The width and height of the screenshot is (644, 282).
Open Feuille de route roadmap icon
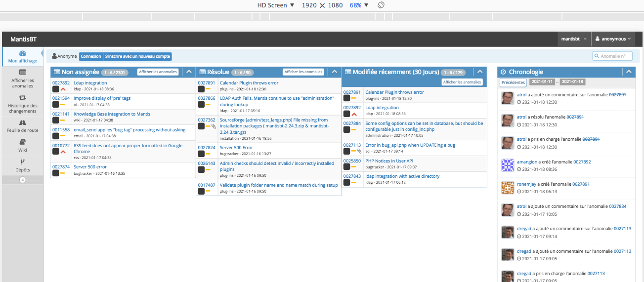(x=22, y=123)
